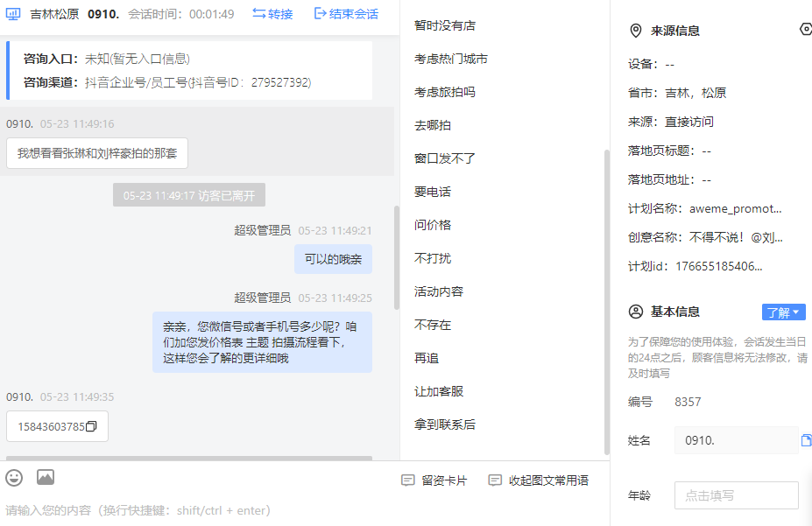Select quick phrase 让加客服
812x526 pixels.
pyautogui.click(x=439, y=391)
